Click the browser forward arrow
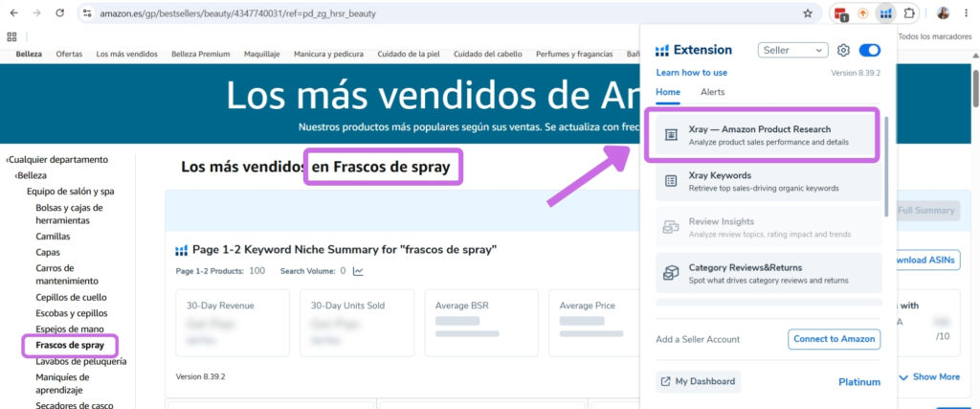 (x=37, y=13)
